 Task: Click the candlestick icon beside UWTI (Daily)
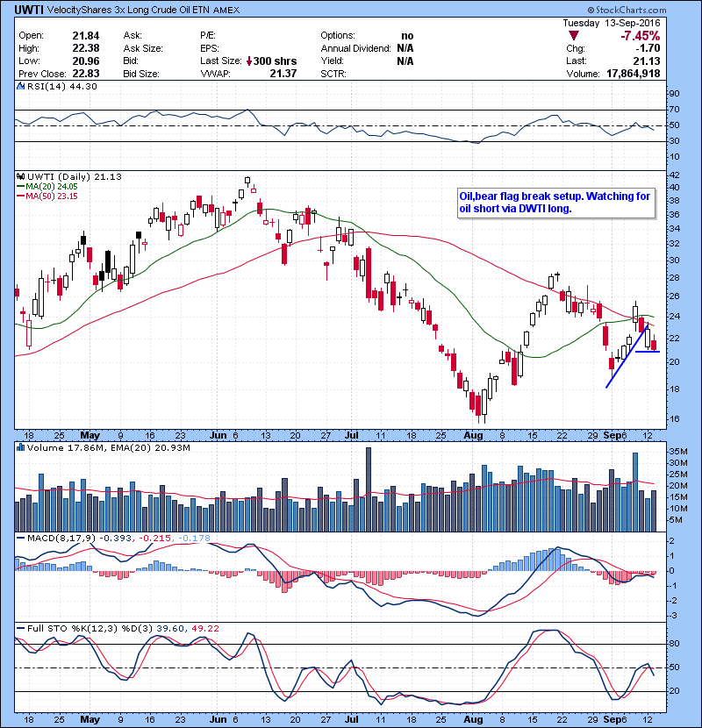tap(20, 176)
